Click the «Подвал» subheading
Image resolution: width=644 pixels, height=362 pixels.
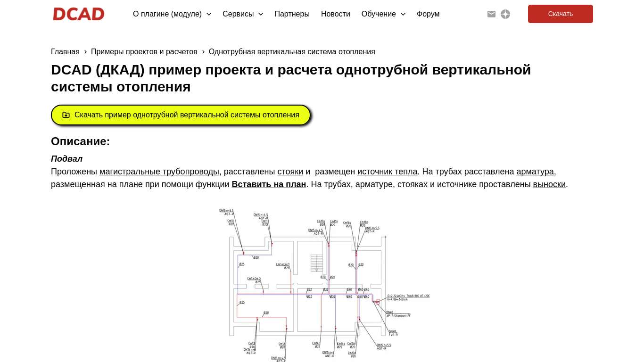[66, 159]
